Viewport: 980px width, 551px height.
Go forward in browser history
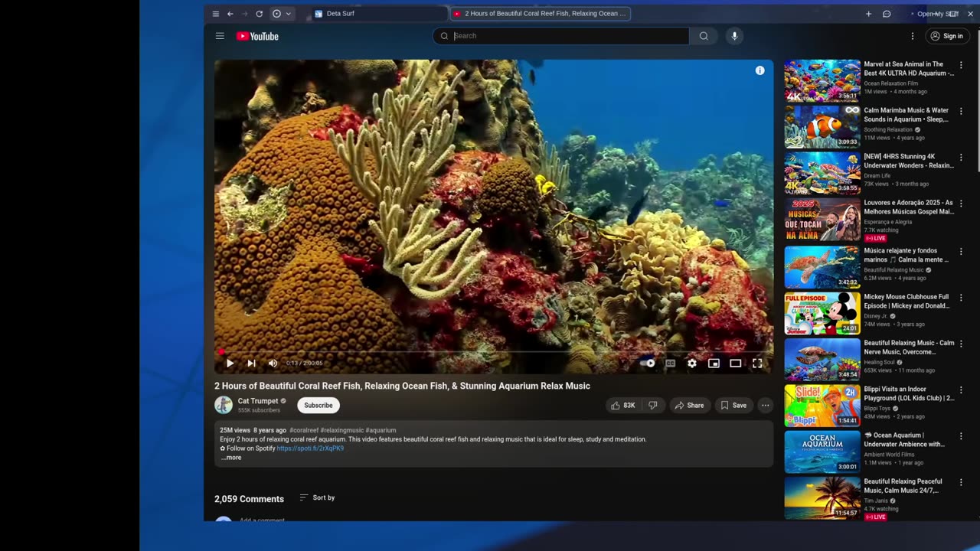click(244, 14)
